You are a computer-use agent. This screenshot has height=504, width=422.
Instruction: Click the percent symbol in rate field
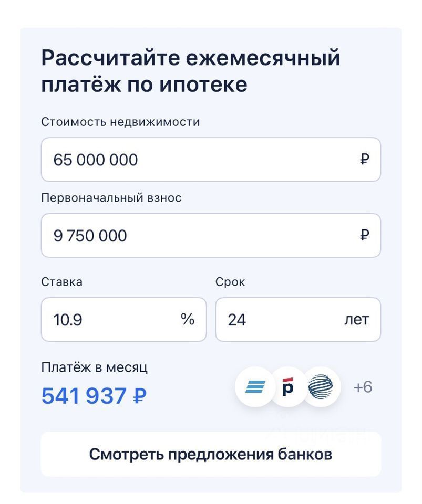pos(188,319)
